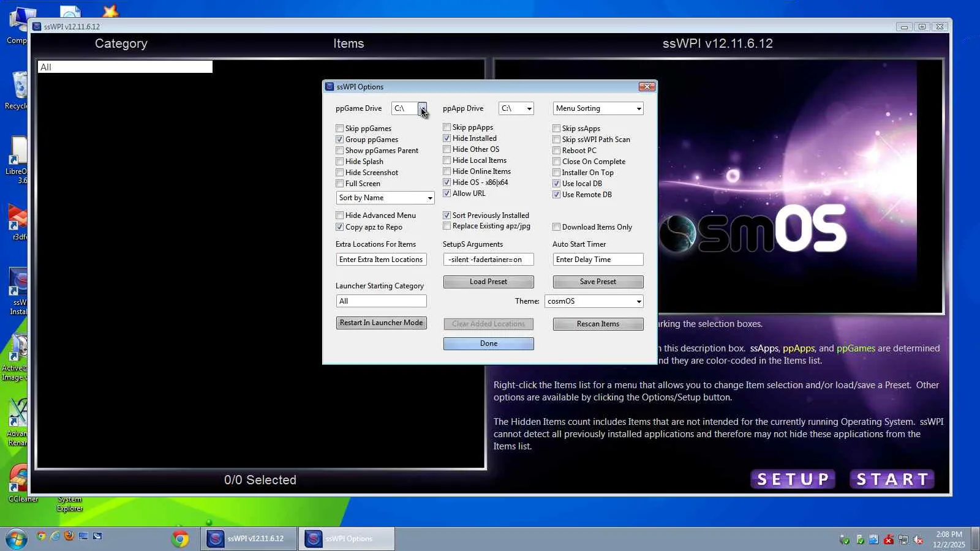Launch Internet Explorer from quick launch
This screenshot has width=980, height=551.
click(x=55, y=536)
